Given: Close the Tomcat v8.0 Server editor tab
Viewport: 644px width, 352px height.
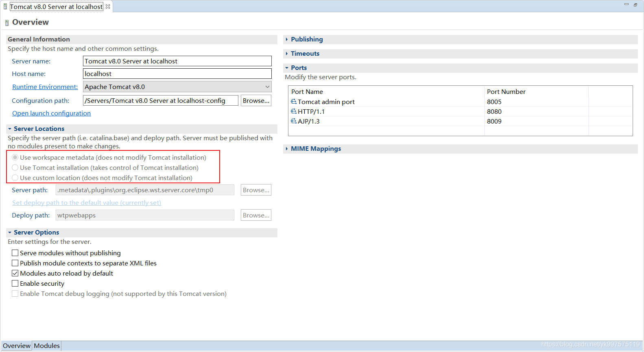Looking at the screenshot, I should point(108,7).
